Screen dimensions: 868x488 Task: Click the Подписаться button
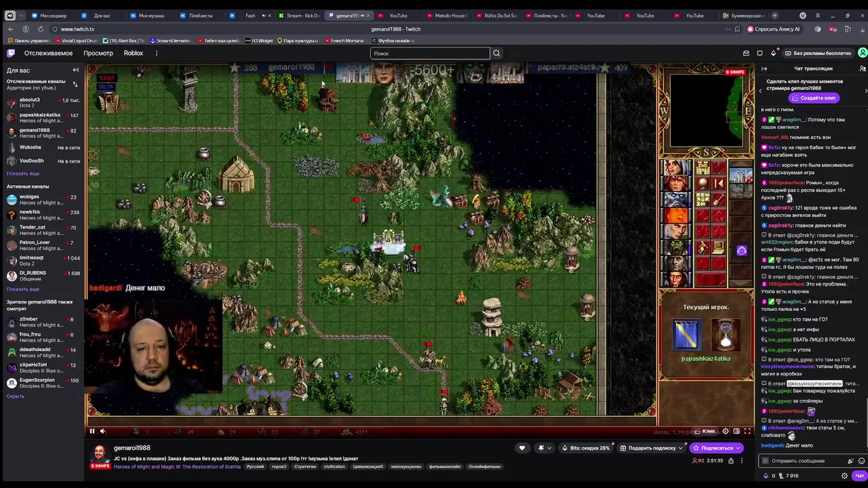coord(716,448)
